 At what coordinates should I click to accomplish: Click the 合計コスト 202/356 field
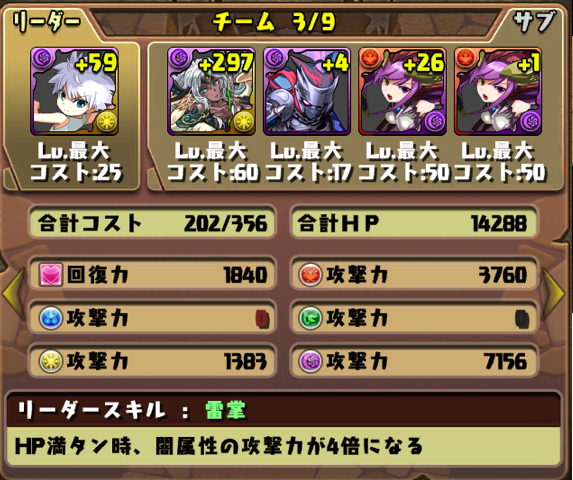pos(152,223)
